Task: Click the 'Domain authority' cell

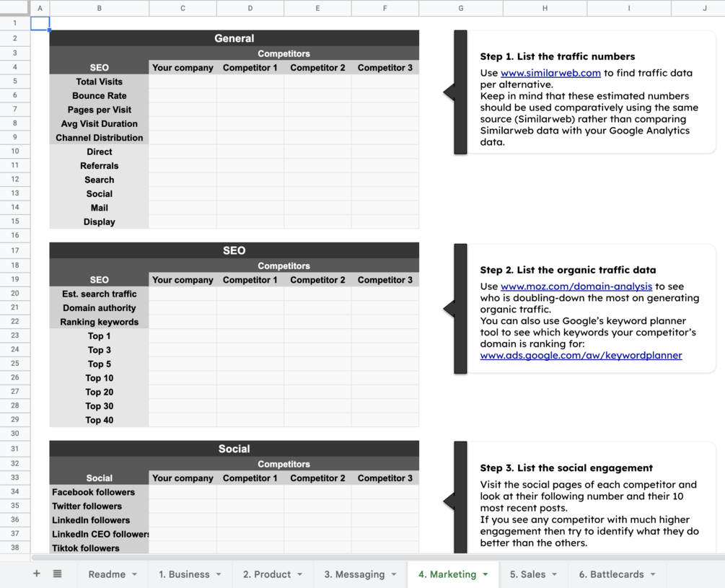Action: point(100,308)
